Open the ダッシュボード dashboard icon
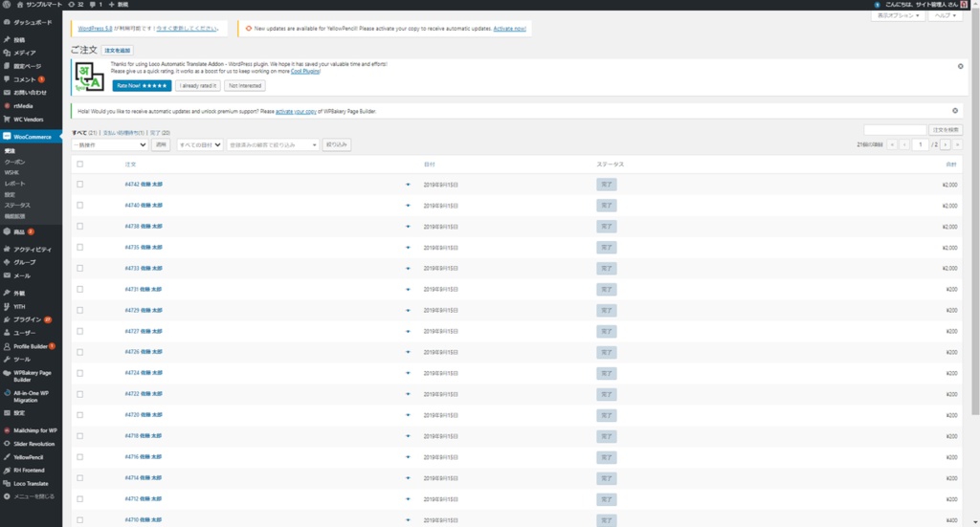This screenshot has height=527, width=980. coord(7,20)
